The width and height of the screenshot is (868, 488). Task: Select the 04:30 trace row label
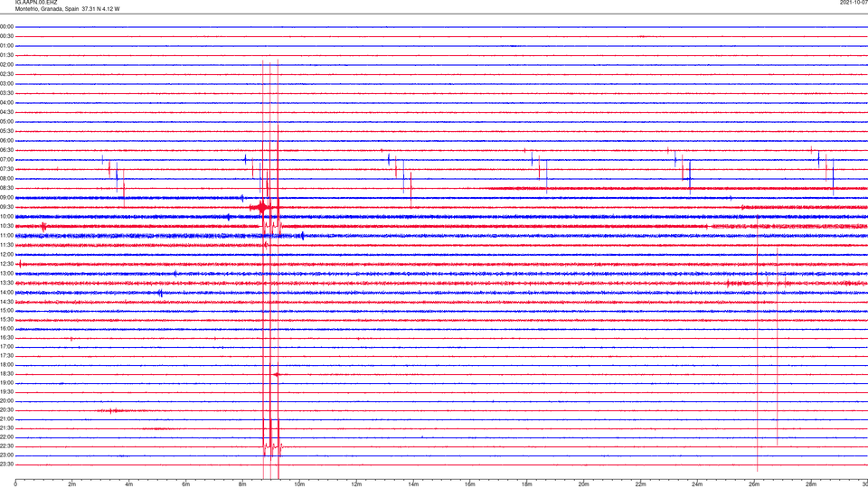pos(6,112)
